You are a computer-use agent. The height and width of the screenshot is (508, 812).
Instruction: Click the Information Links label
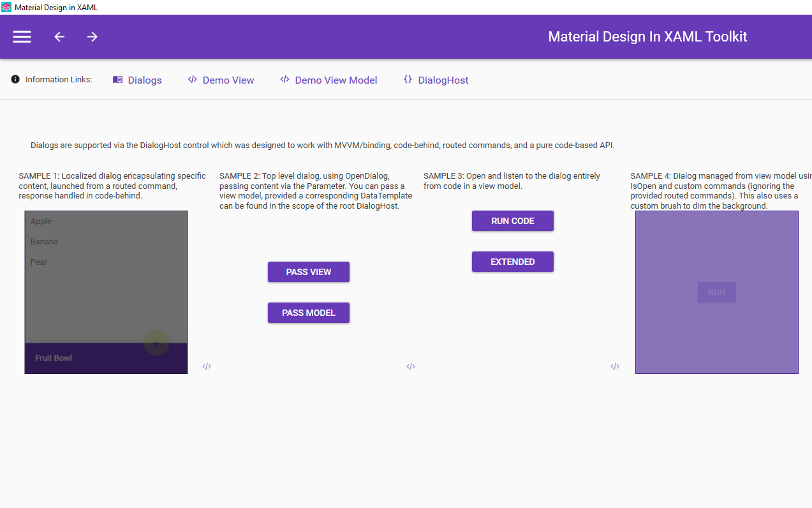point(59,80)
